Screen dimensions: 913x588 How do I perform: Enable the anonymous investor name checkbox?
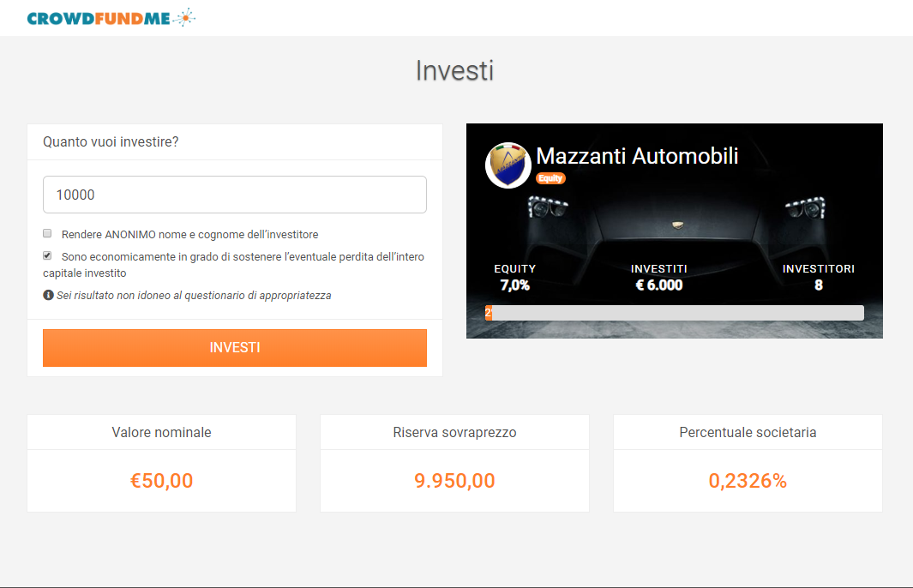tap(47, 233)
